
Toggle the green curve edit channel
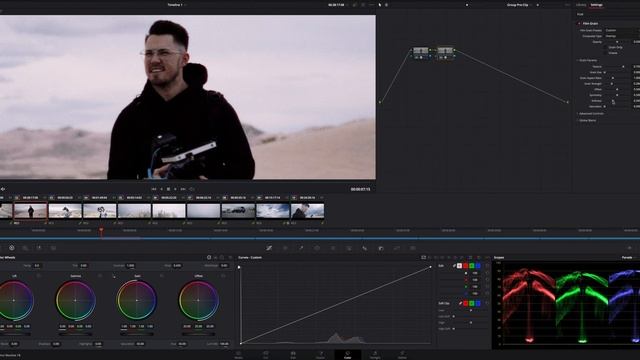pos(471,266)
